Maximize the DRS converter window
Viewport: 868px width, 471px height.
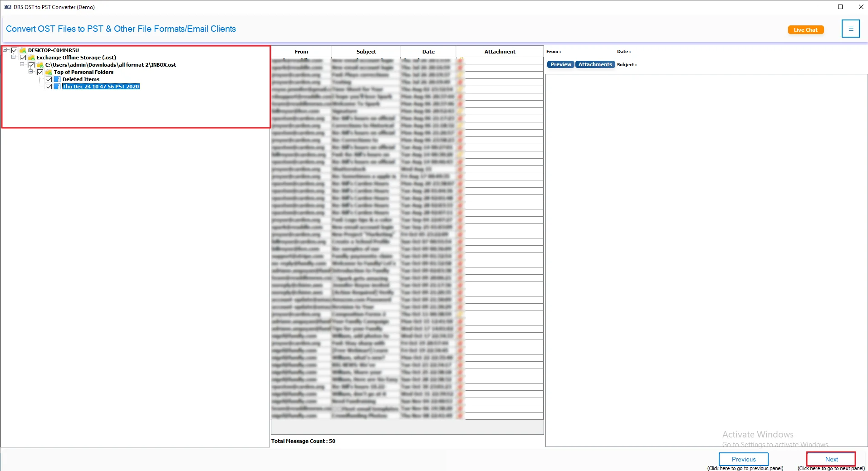pos(840,7)
